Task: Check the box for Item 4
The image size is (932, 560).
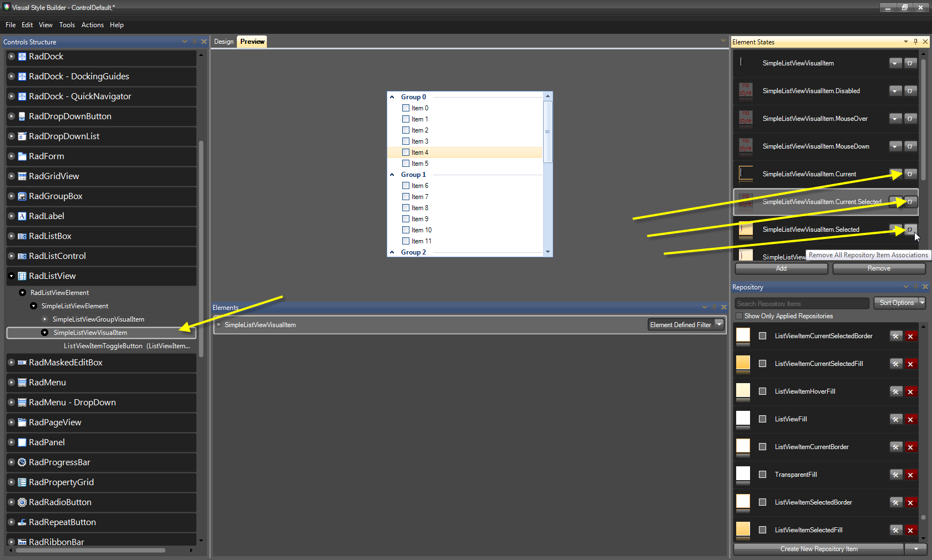Action: (x=406, y=152)
